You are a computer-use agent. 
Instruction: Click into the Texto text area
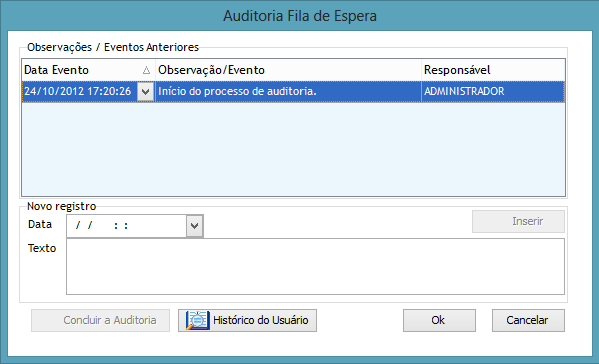[315, 267]
